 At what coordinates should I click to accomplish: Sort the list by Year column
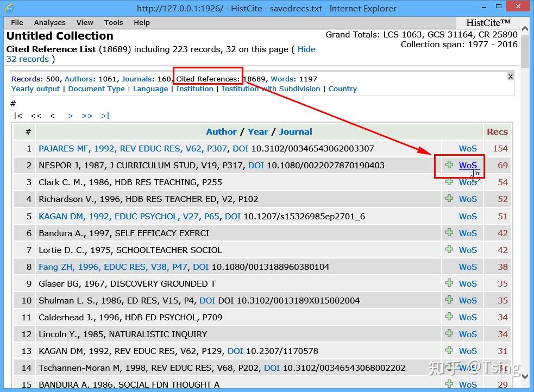point(258,132)
